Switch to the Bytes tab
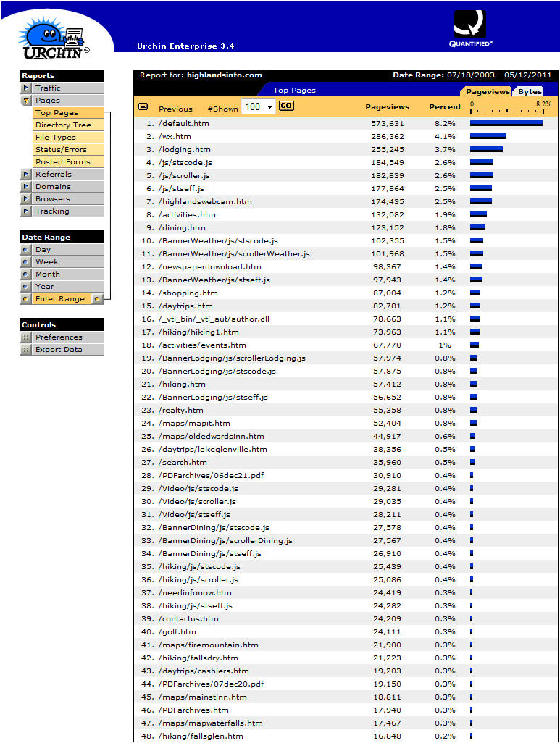 (530, 92)
